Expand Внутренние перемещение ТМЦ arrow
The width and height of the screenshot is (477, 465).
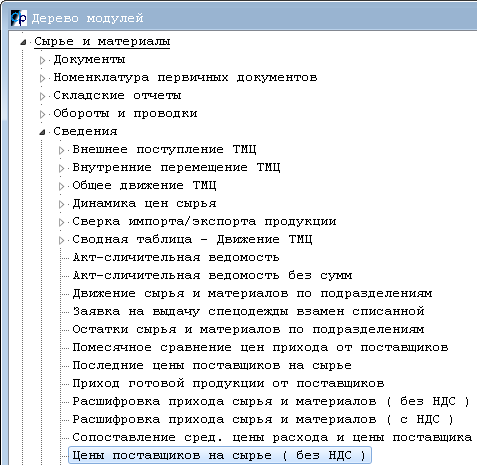click(61, 168)
